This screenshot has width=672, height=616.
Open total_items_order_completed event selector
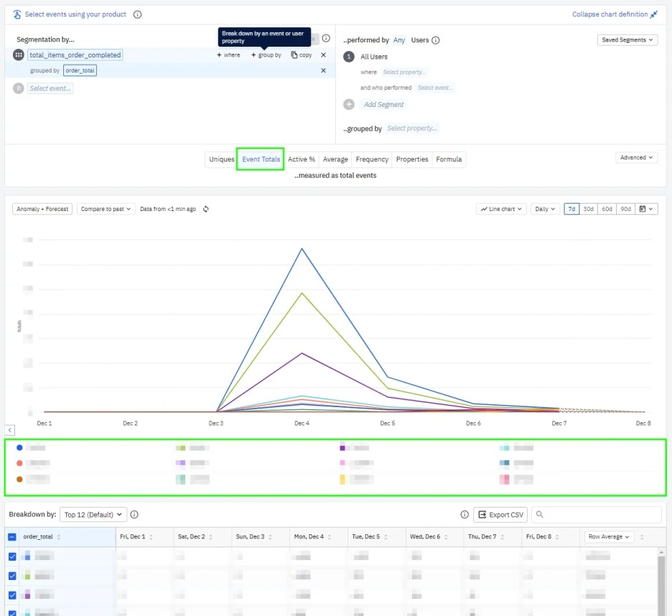pyautogui.click(x=75, y=55)
